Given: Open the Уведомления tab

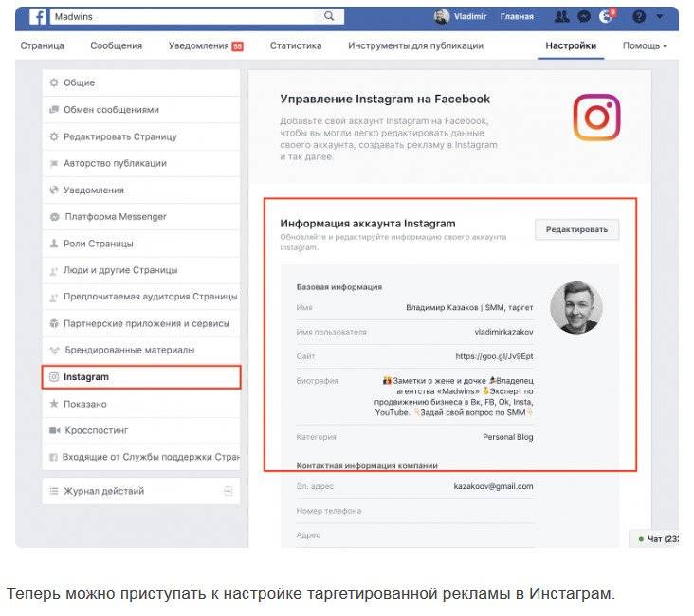Looking at the screenshot, I should pos(206,46).
